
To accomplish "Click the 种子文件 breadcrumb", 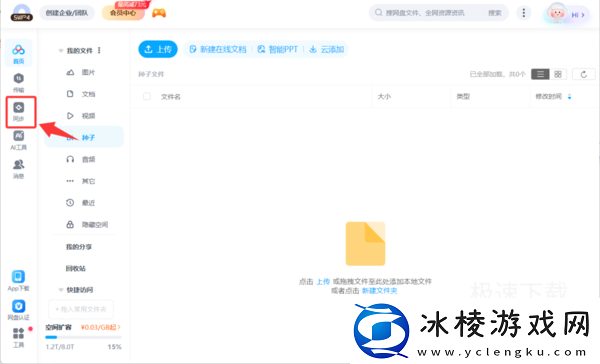I will click(151, 74).
